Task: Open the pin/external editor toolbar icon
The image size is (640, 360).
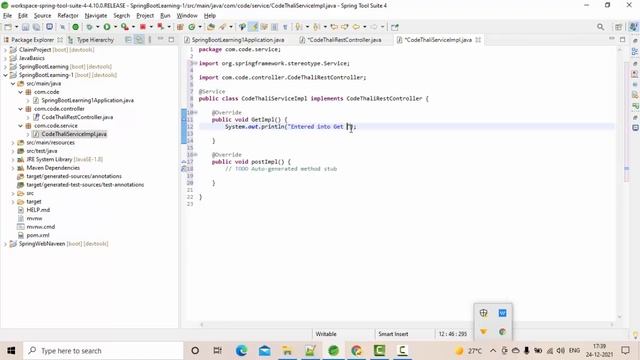Action: point(395,27)
